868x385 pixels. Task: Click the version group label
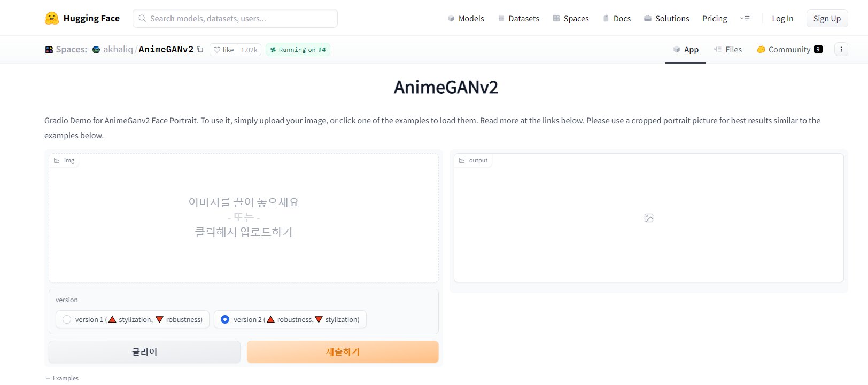(x=67, y=300)
